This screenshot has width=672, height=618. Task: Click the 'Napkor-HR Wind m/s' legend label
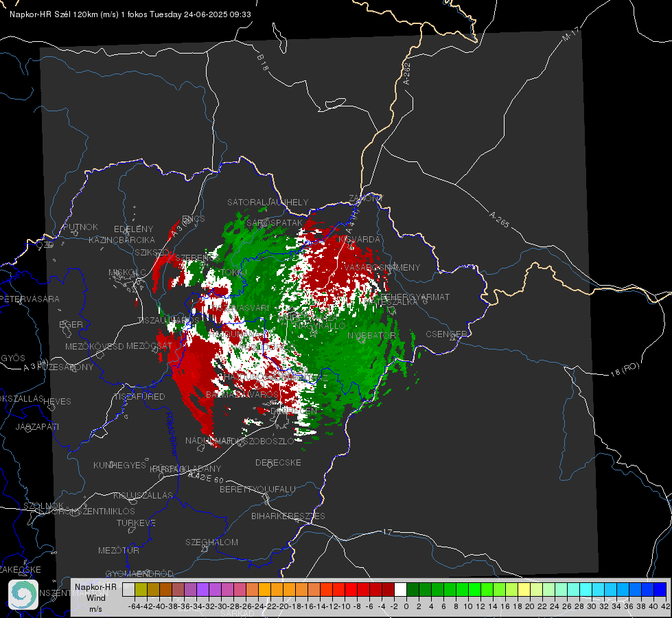[x=95, y=597]
